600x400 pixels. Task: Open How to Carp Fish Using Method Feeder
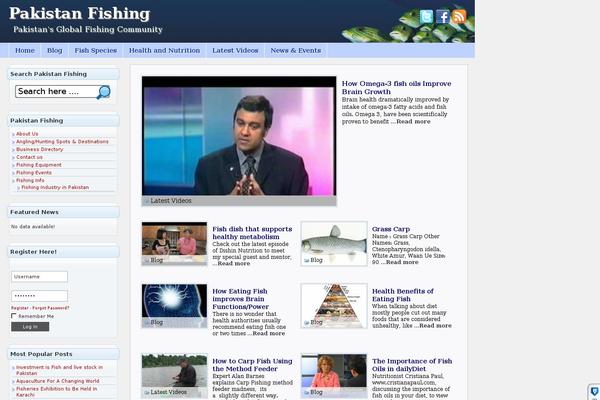pos(252,365)
